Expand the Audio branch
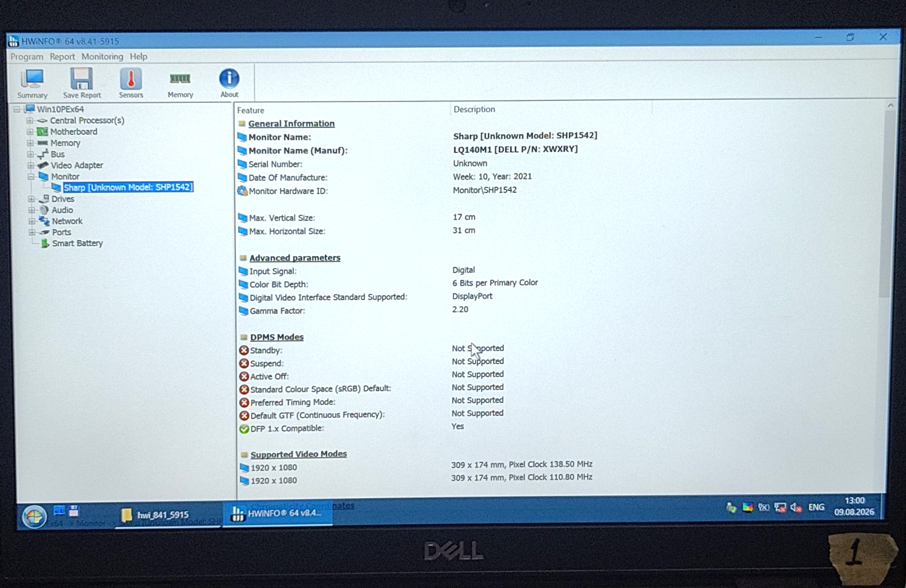906x588 pixels. point(31,210)
